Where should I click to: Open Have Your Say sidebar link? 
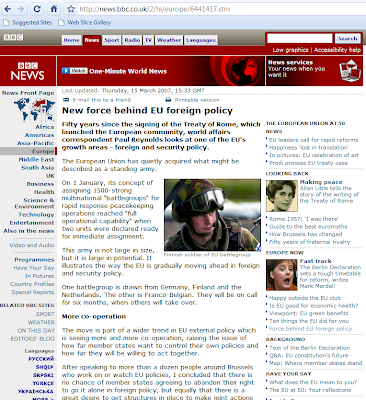tap(34, 268)
